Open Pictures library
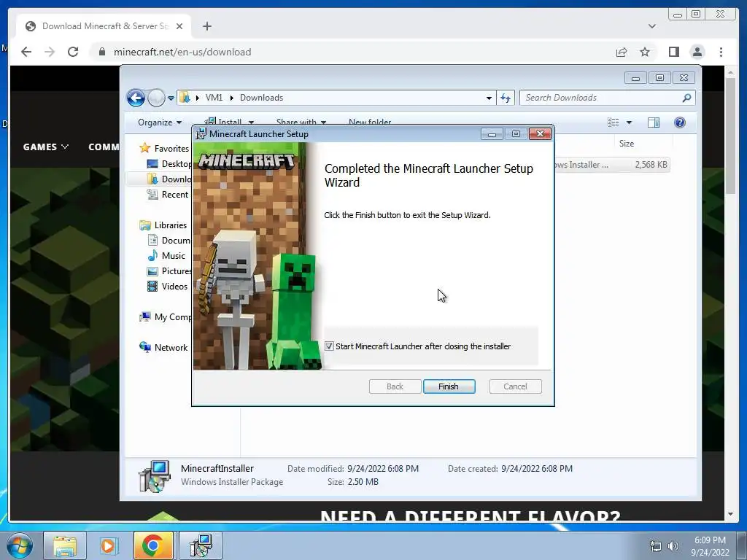This screenshot has height=560, width=747. (x=169, y=271)
